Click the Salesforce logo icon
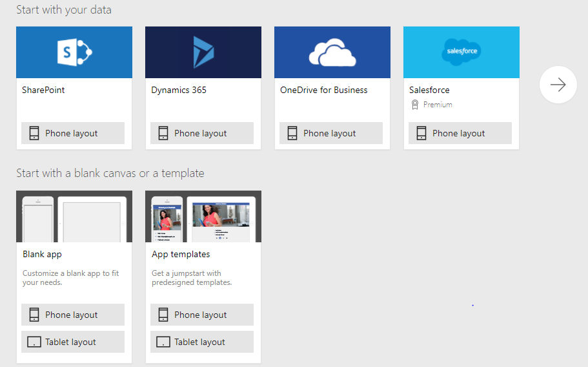Image resolution: width=588 pixels, height=367 pixels. coord(461,52)
